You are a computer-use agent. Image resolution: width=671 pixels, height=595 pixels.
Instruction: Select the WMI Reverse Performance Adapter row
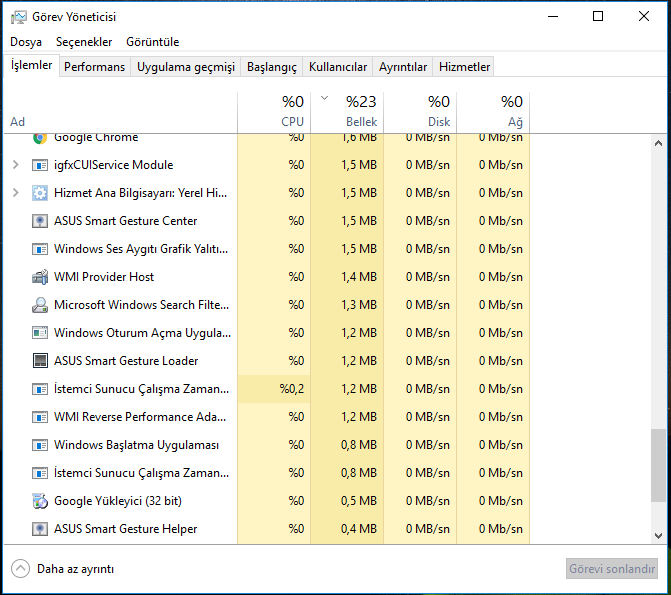click(x=140, y=417)
